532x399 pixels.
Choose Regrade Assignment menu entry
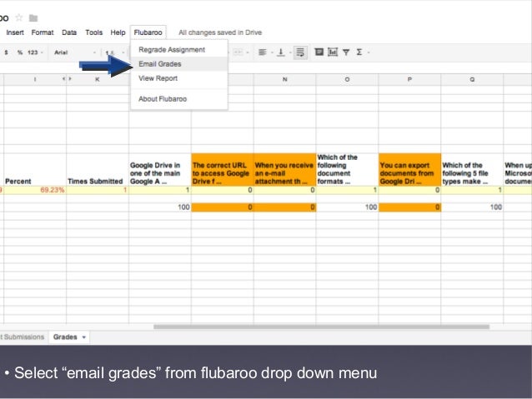click(179, 49)
